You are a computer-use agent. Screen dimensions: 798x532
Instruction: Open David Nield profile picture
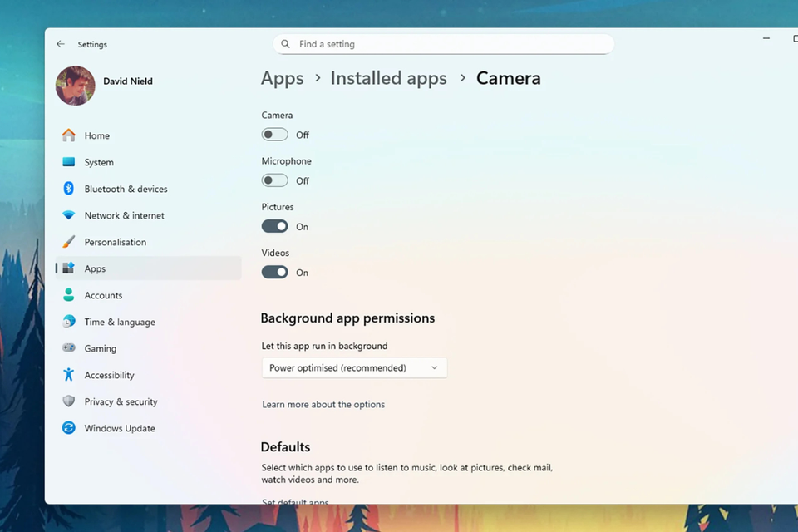(76, 86)
